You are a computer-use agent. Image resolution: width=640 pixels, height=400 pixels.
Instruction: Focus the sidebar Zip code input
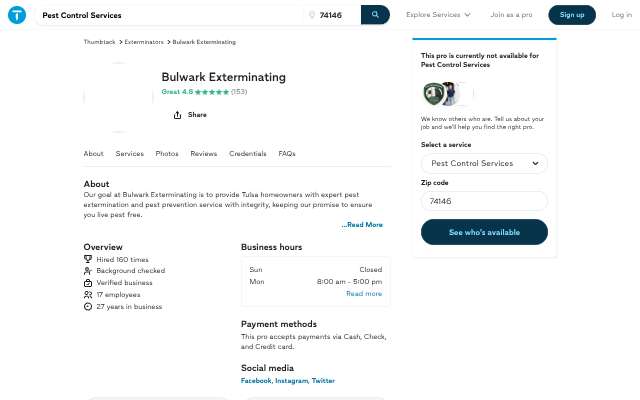(x=484, y=201)
